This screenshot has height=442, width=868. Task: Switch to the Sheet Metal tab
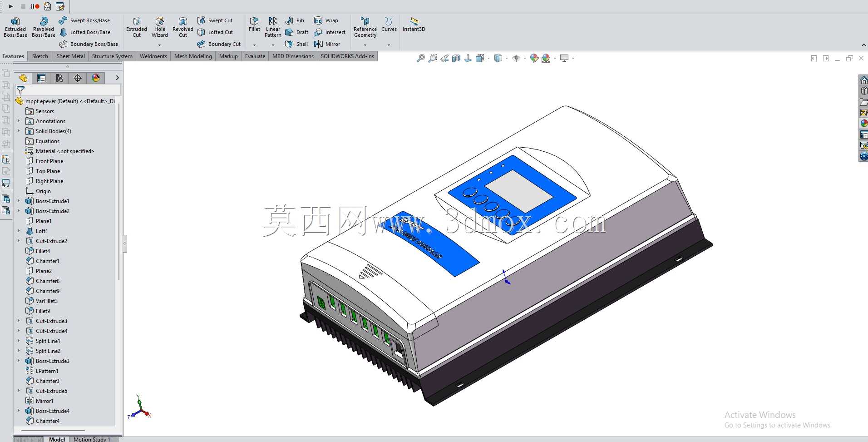pos(70,56)
